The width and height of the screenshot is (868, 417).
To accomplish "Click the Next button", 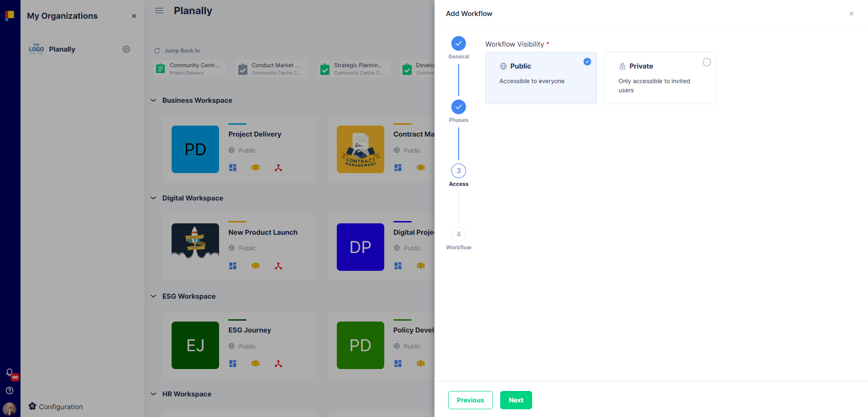I will [x=516, y=400].
